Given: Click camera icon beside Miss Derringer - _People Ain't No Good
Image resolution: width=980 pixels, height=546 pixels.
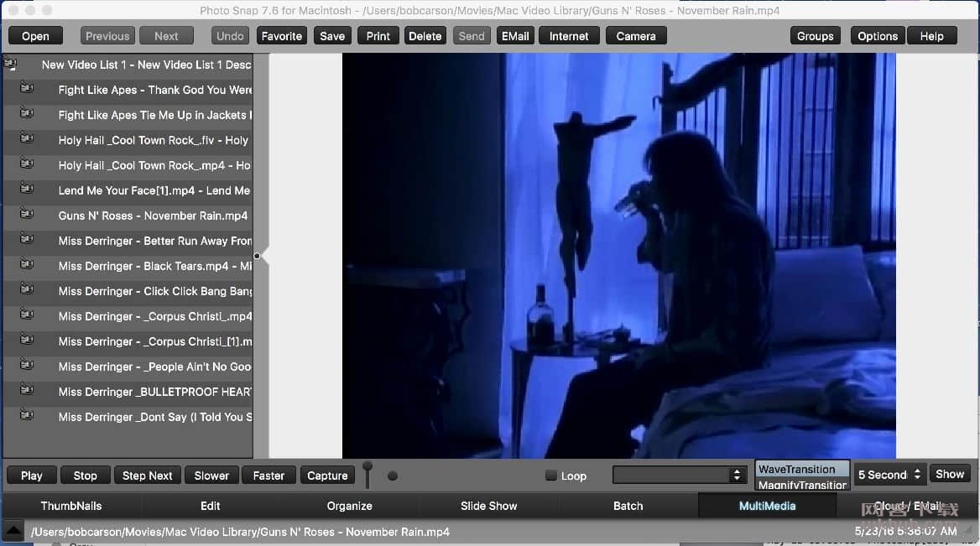Looking at the screenshot, I should [x=27, y=364].
